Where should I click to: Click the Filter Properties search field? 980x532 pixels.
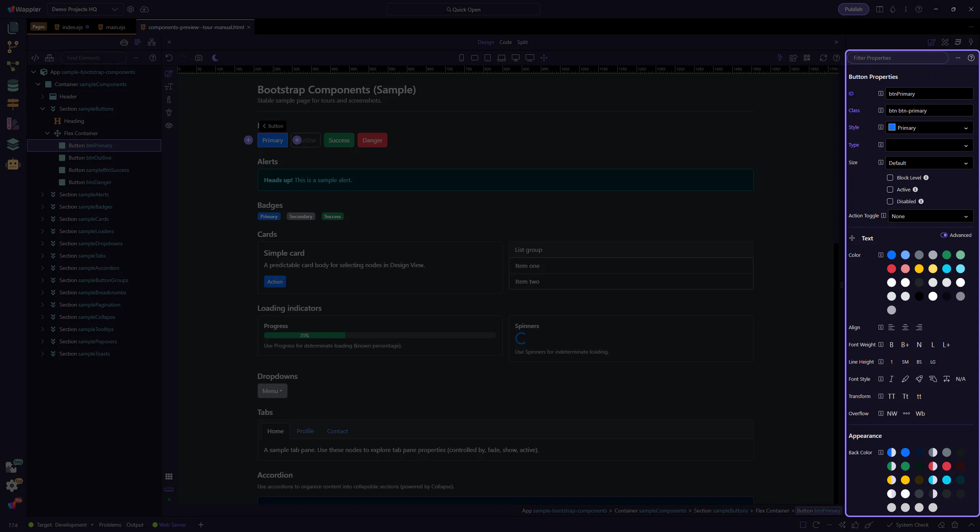point(898,58)
